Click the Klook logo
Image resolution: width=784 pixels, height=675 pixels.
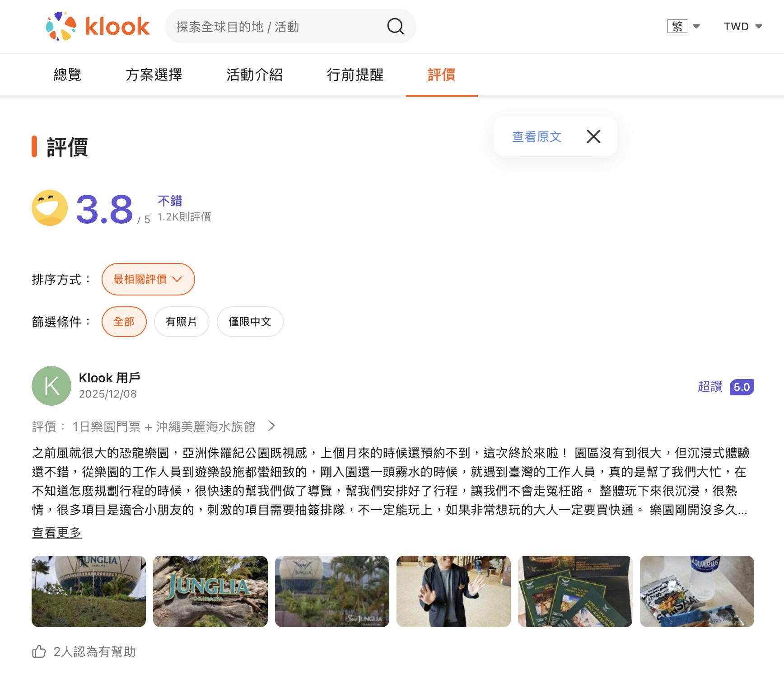coord(98,26)
